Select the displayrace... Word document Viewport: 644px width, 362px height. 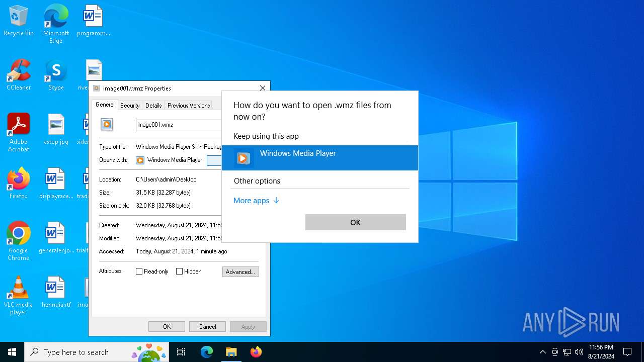pyautogui.click(x=56, y=184)
